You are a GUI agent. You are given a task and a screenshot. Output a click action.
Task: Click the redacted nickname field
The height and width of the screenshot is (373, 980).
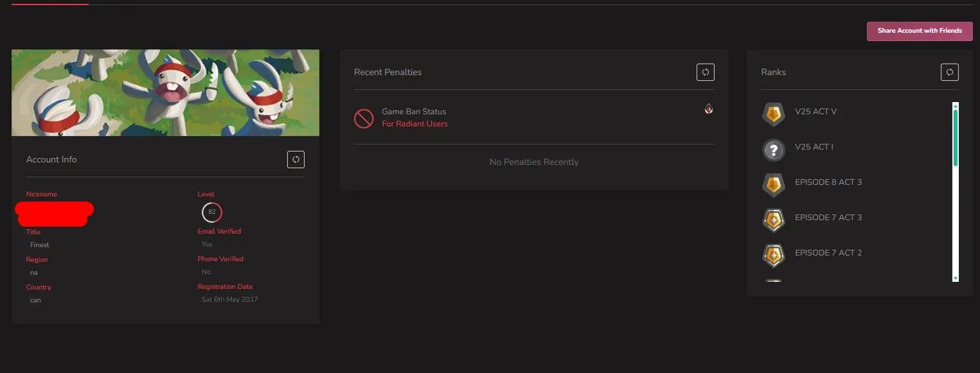(54, 213)
